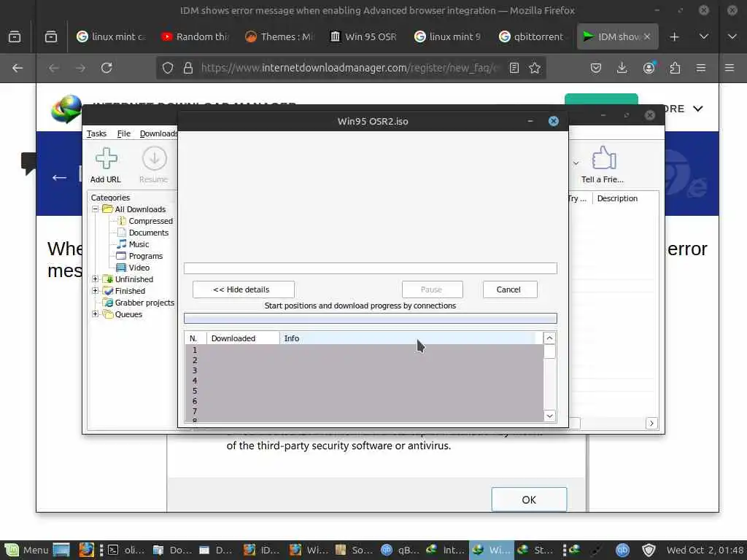Click the Firefox reload page icon
747x560 pixels.
pyautogui.click(x=107, y=68)
